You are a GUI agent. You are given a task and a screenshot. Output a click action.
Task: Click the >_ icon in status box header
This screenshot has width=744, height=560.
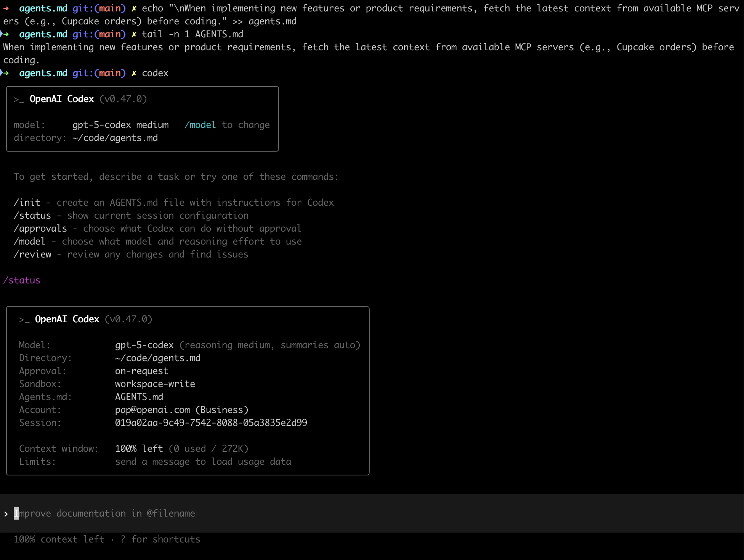pyautogui.click(x=24, y=319)
